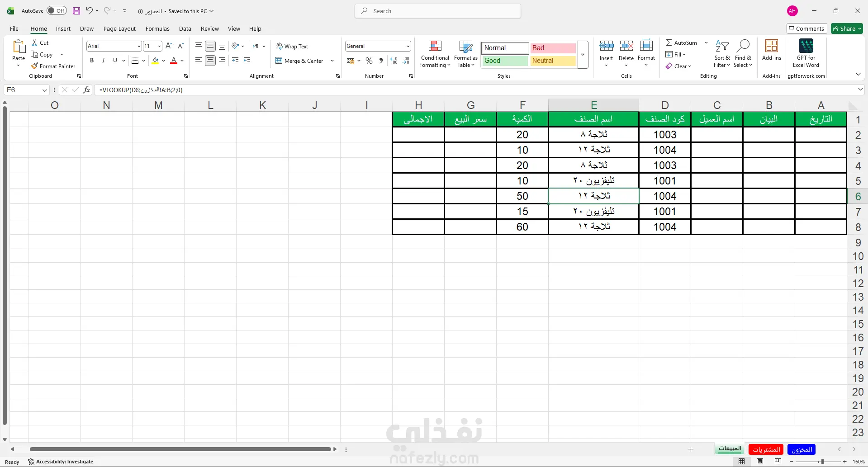Click the Delete cells icon
The height and width of the screenshot is (467, 868).
click(x=626, y=46)
